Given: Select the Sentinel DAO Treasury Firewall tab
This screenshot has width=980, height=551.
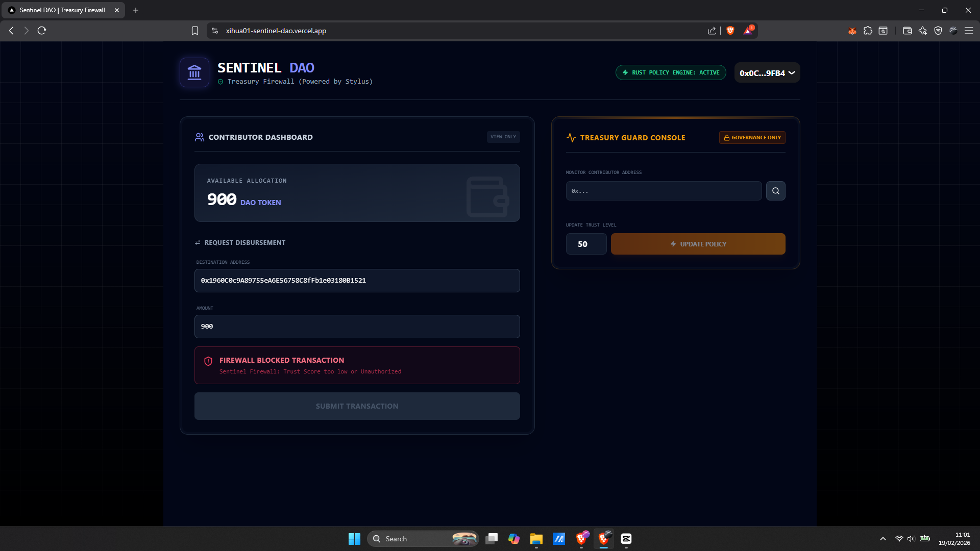Looking at the screenshot, I should click(x=62, y=10).
